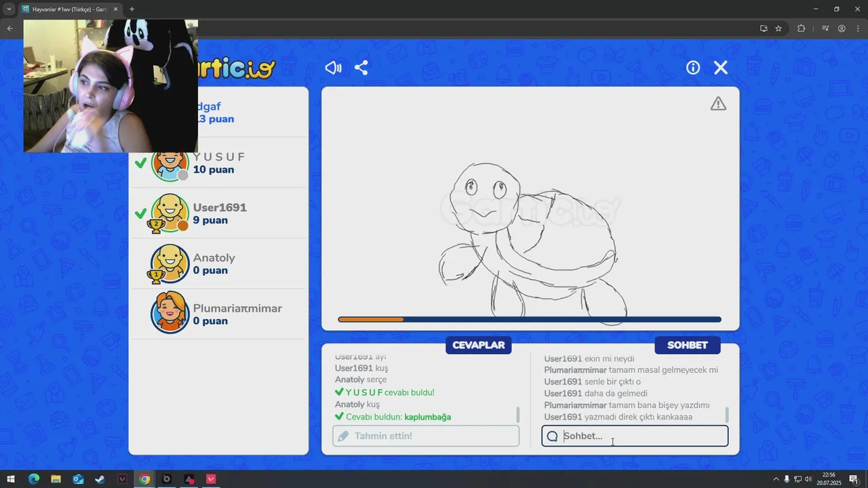Click the trophy badge on User1691's avatar
868x488 pixels.
[156, 225]
